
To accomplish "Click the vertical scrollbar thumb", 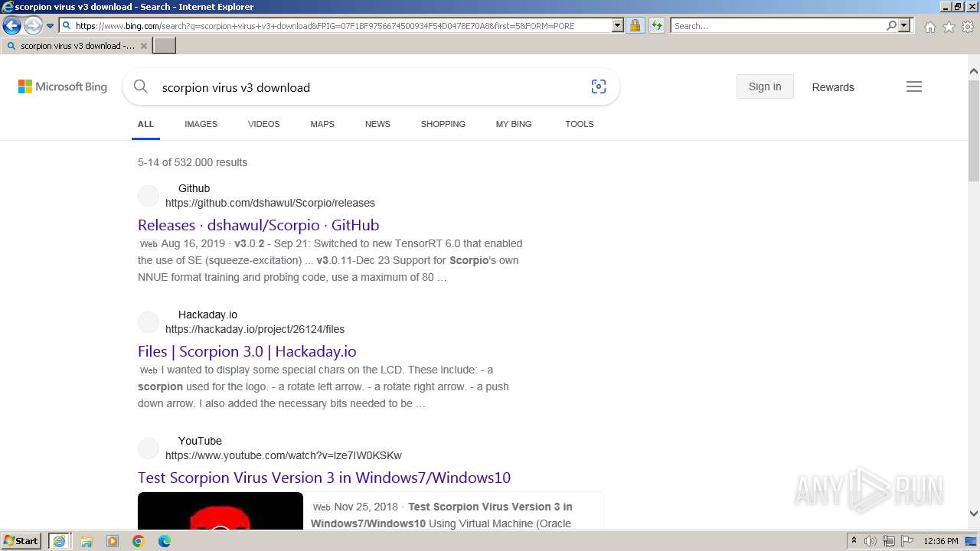I will (973, 130).
